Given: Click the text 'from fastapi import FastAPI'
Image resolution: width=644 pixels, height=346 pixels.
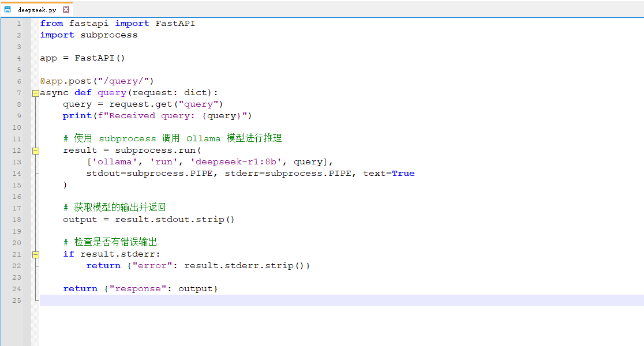Looking at the screenshot, I should pos(118,24).
